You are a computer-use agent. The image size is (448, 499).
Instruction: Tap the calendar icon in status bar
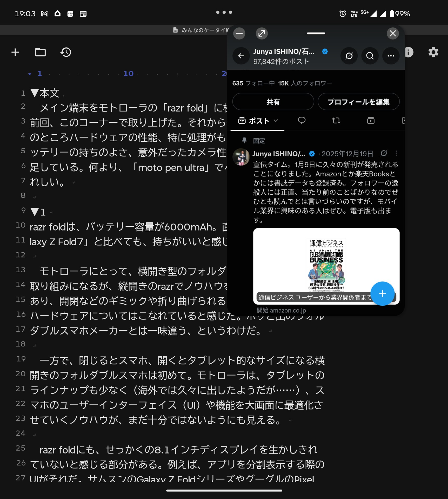83,14
